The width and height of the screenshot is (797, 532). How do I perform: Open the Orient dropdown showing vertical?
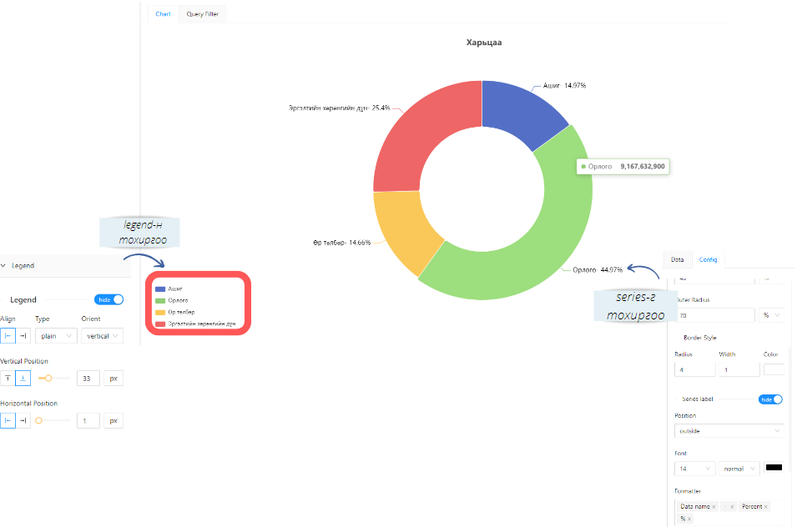(x=101, y=335)
